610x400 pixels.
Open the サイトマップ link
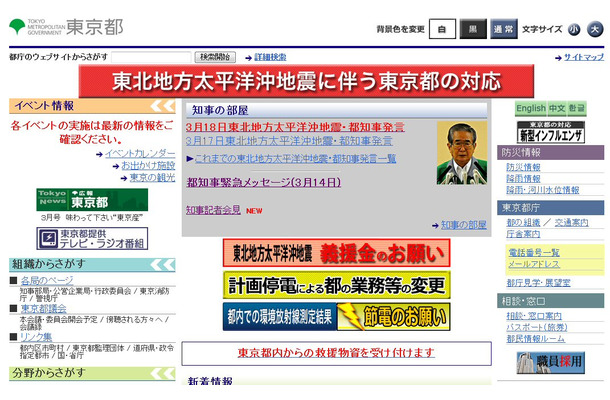pyautogui.click(x=584, y=57)
